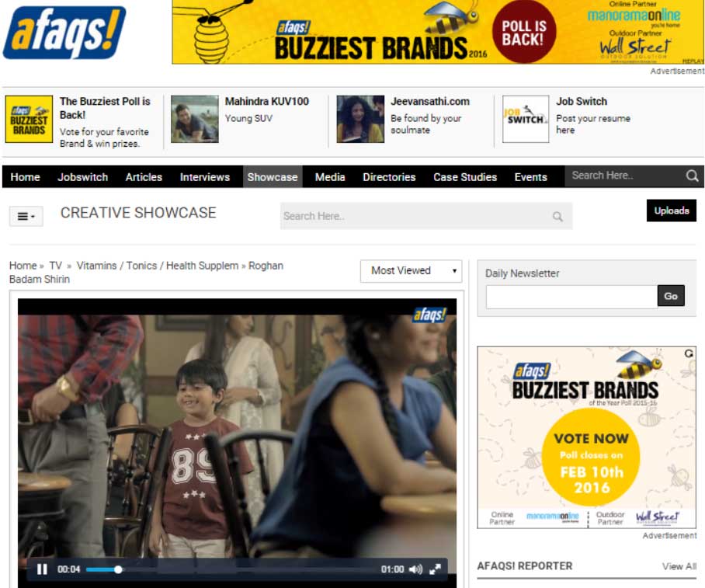Image resolution: width=705 pixels, height=588 pixels.
Task: Click The Buzziest Poll is Back! headline
Action: click(105, 108)
